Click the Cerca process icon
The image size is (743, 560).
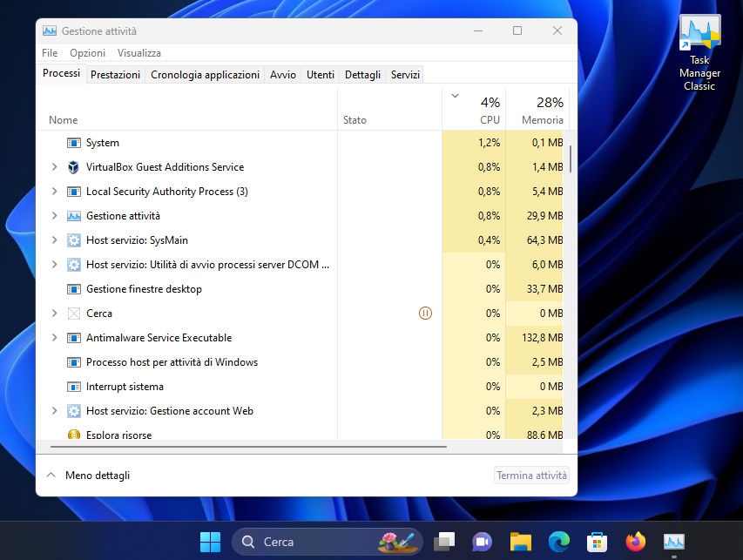(x=73, y=314)
